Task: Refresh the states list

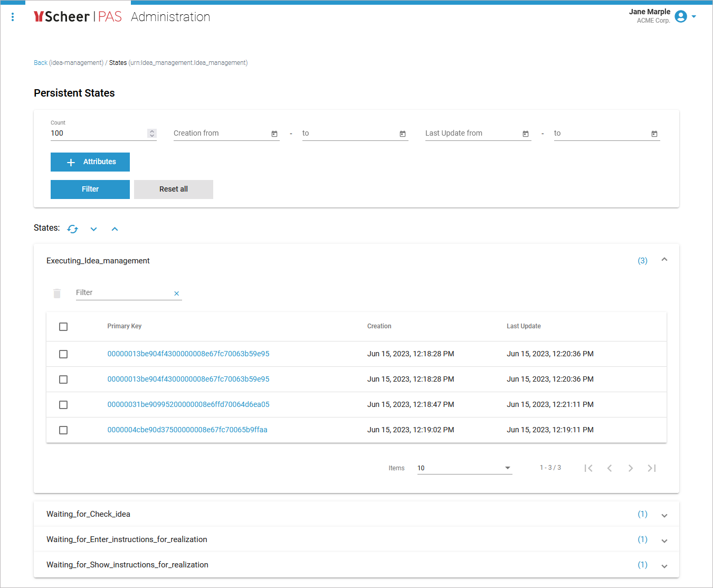Action: pyautogui.click(x=73, y=229)
